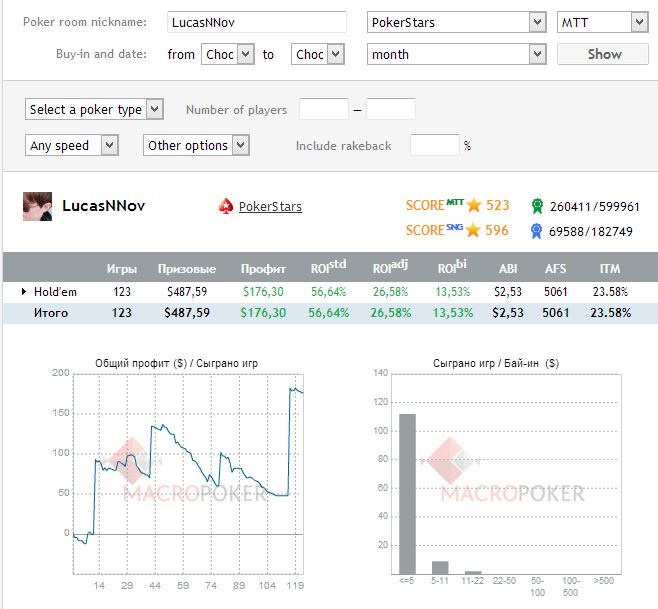The width and height of the screenshot is (658, 609).
Task: Click the Итого ABI value $2,53
Action: (x=508, y=313)
